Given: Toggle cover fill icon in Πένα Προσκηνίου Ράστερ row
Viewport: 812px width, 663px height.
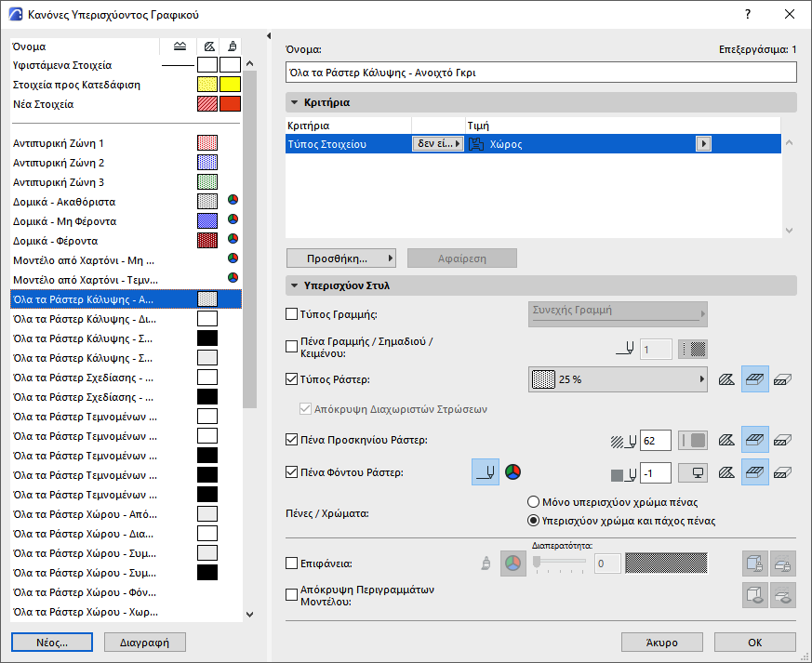Looking at the screenshot, I should [755, 440].
